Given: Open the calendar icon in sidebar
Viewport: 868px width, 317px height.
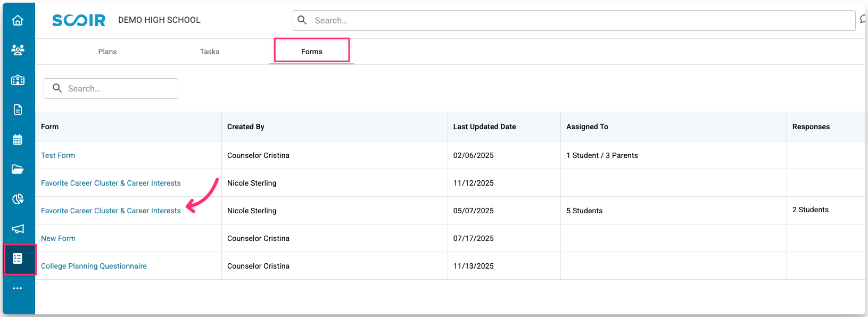Looking at the screenshot, I should tap(18, 139).
